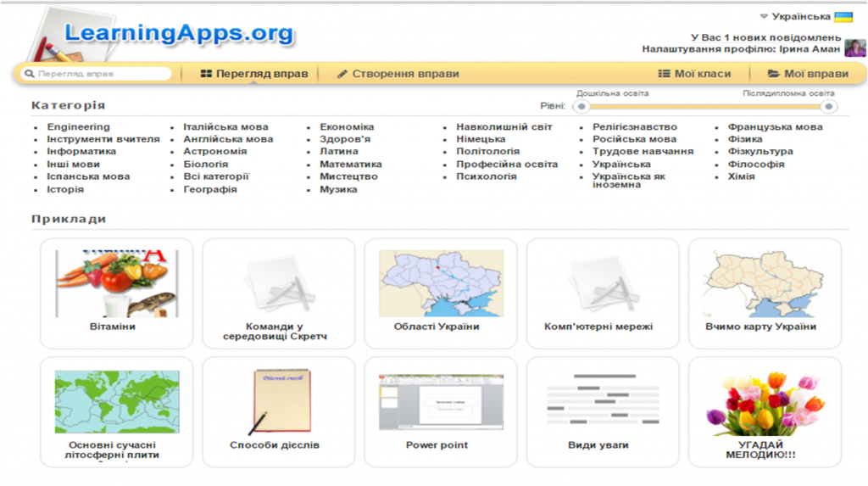Screen dimensions: 868x486
Task: Open the Види уваги example
Action: [x=603, y=411]
